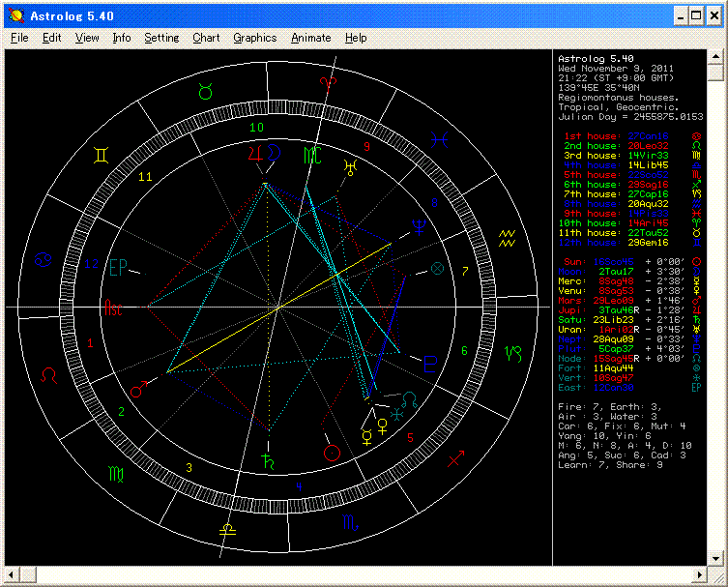This screenshot has height=587, width=728.
Task: Click the Mars glyph in chart
Action: tap(138, 389)
